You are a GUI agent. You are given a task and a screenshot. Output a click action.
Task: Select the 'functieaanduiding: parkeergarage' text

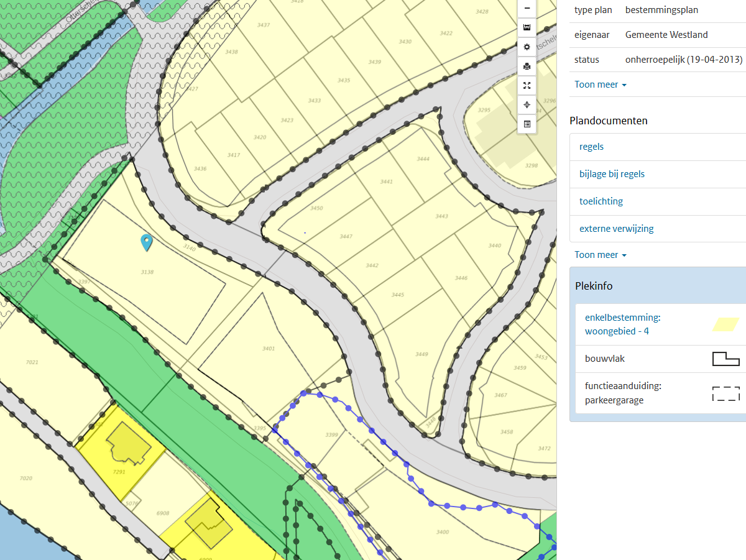tap(623, 393)
